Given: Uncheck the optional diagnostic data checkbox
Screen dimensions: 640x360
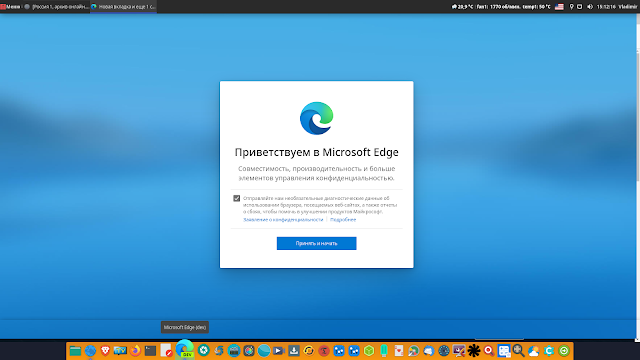Looking at the screenshot, I should pos(236,198).
